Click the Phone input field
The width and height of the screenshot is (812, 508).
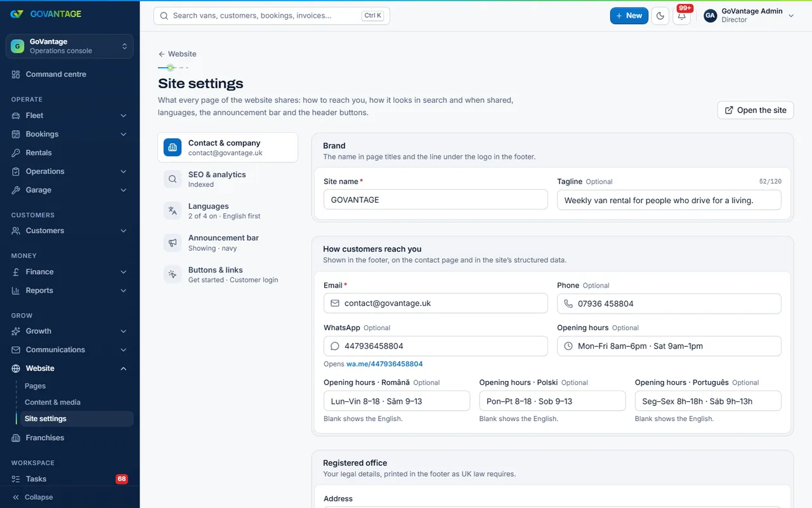669,304
